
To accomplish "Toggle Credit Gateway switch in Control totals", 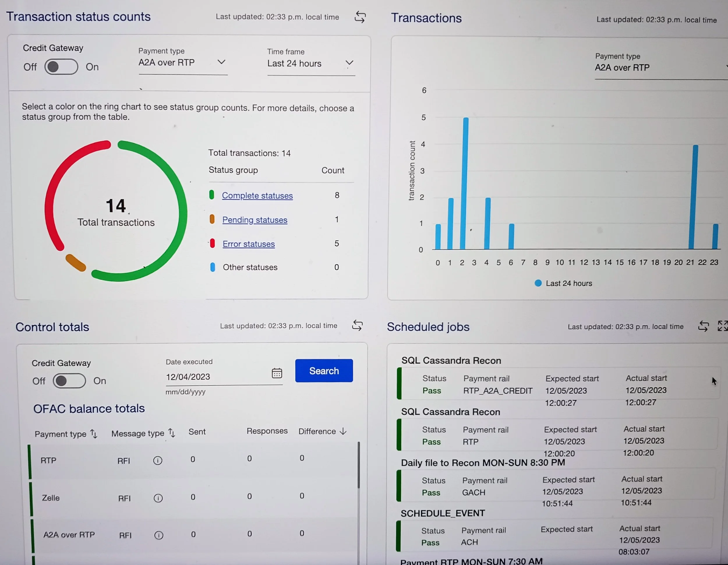I will coord(69,381).
